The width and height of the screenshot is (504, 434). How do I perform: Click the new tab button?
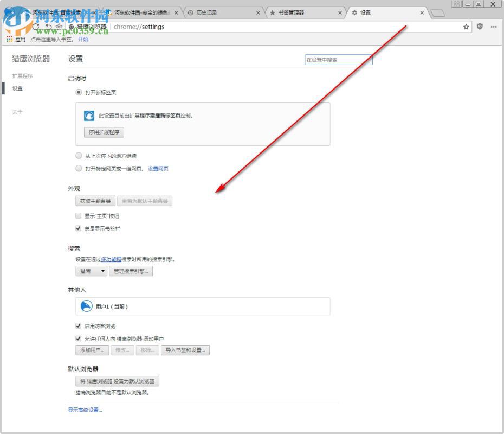click(x=438, y=12)
